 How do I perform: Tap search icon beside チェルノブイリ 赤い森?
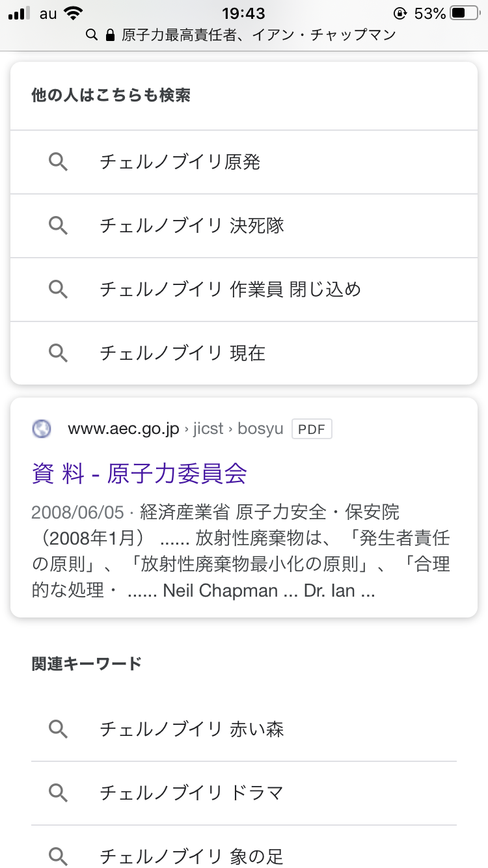pyautogui.click(x=59, y=729)
